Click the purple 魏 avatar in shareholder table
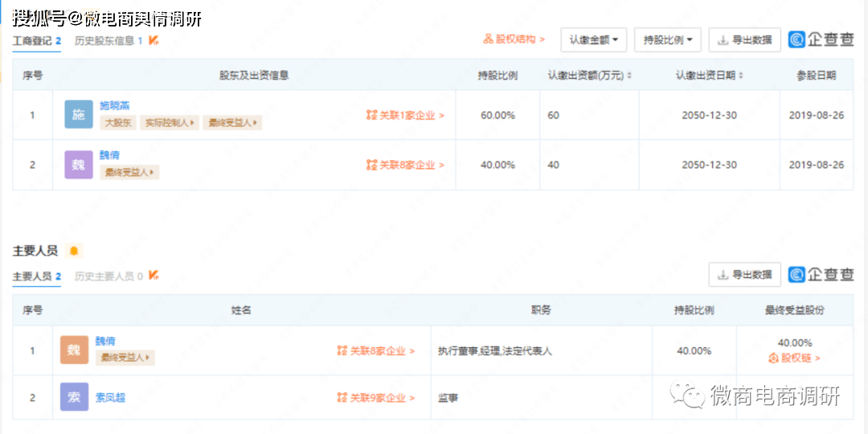868x434 pixels. point(79,165)
